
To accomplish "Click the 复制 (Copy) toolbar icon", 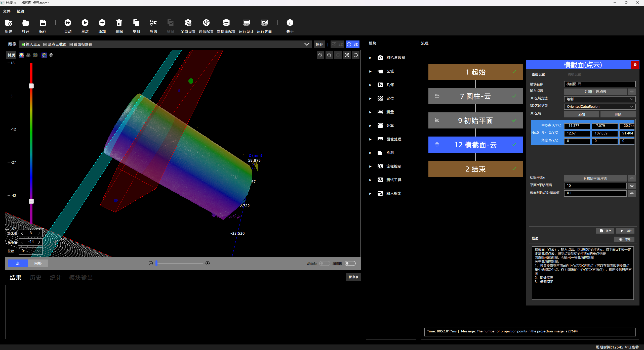I will click(x=136, y=23).
